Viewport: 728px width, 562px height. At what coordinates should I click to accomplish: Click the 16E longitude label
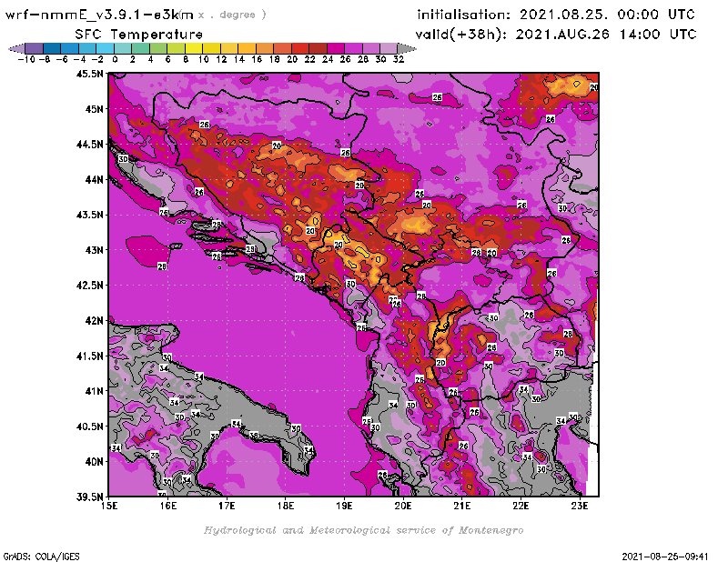click(168, 506)
